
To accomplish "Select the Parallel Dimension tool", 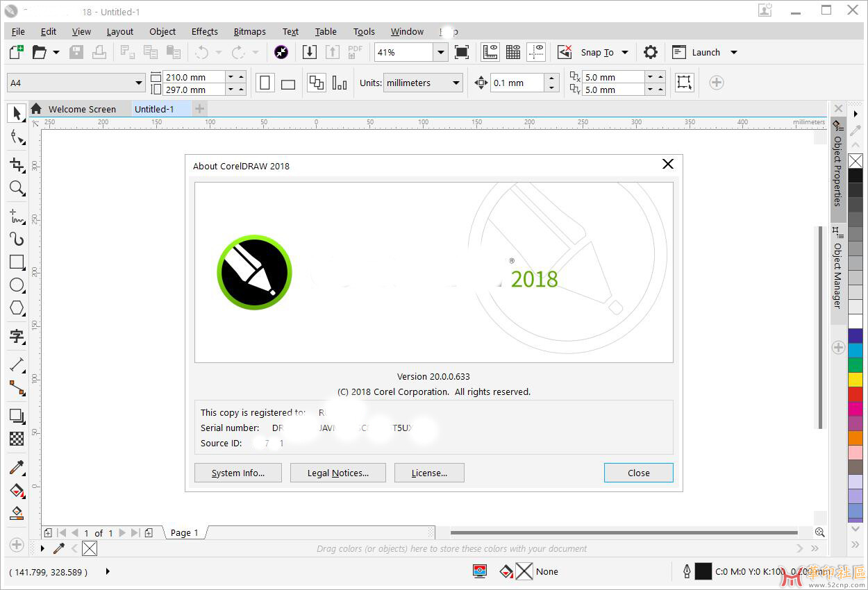I will (x=17, y=365).
